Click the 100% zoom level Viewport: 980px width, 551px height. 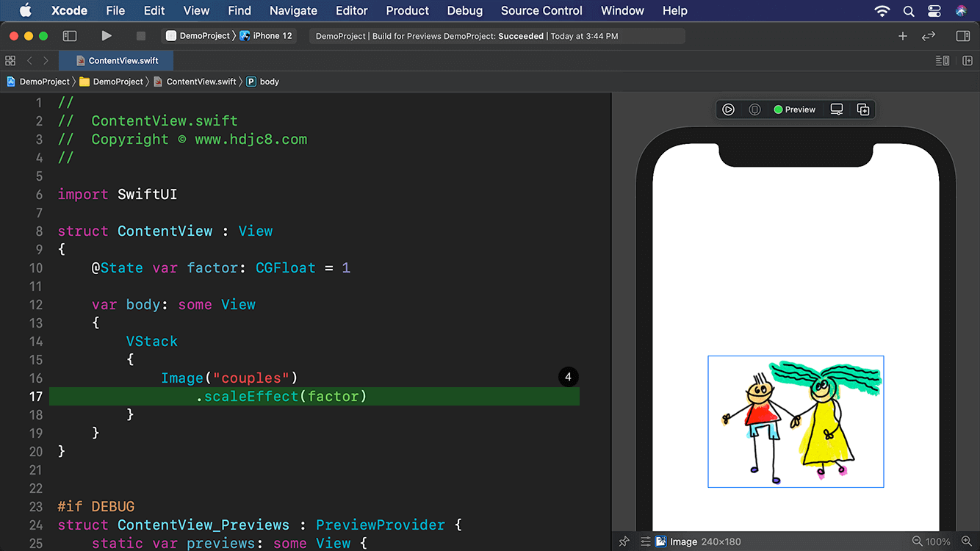[x=938, y=541]
